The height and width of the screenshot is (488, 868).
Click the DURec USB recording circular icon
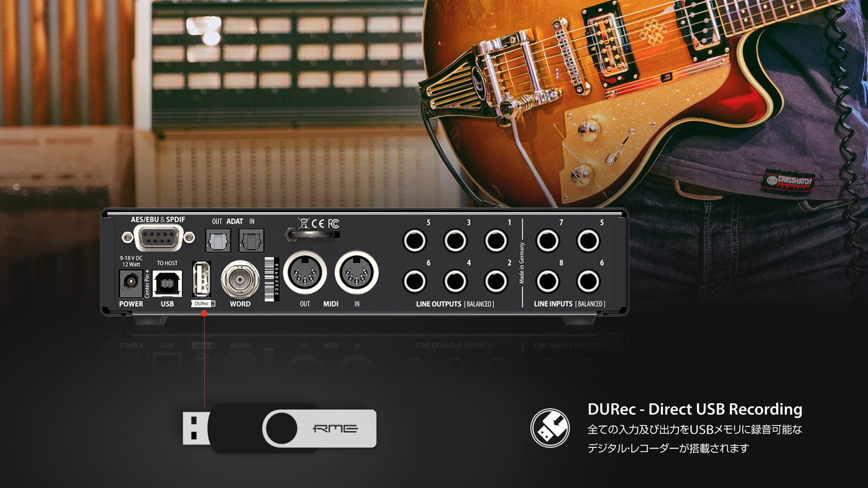tap(550, 428)
